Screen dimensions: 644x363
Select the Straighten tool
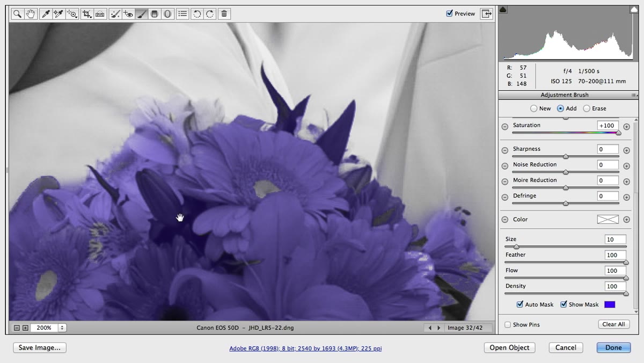coord(100,14)
